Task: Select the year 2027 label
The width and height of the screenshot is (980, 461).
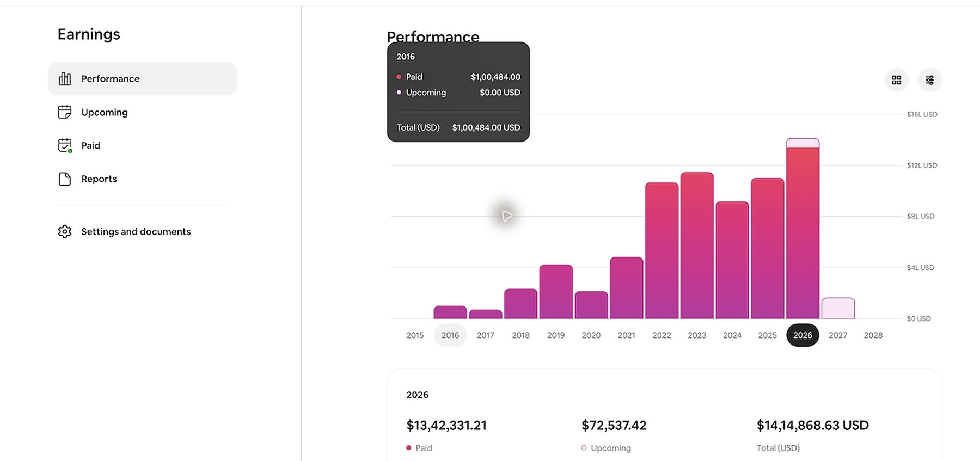Action: tap(838, 335)
